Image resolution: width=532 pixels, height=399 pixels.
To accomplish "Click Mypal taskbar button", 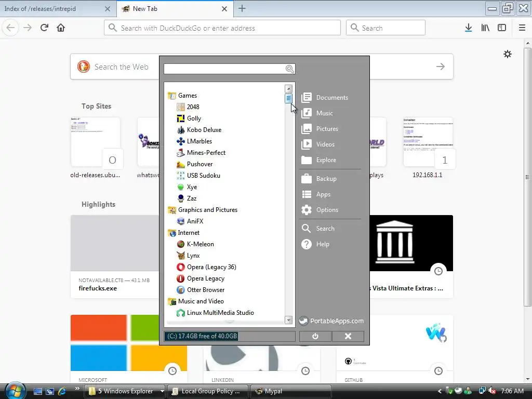I will click(x=290, y=391).
